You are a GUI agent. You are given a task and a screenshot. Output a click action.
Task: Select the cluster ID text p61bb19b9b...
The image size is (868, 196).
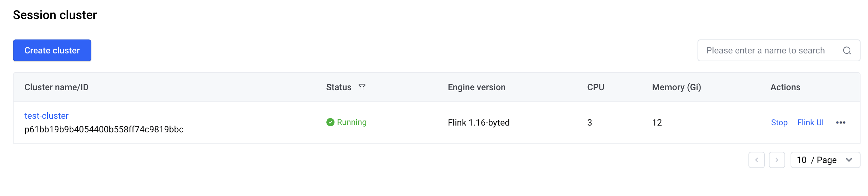(104, 129)
